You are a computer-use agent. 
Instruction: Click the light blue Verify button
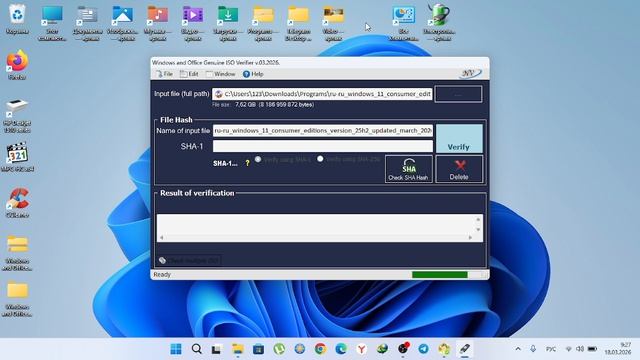[459, 139]
